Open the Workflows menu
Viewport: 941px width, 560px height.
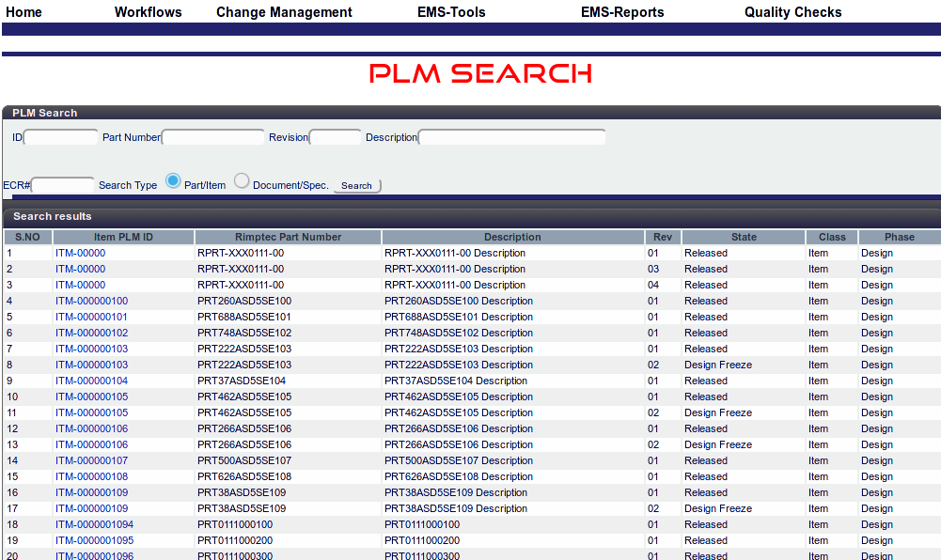pyautogui.click(x=148, y=12)
